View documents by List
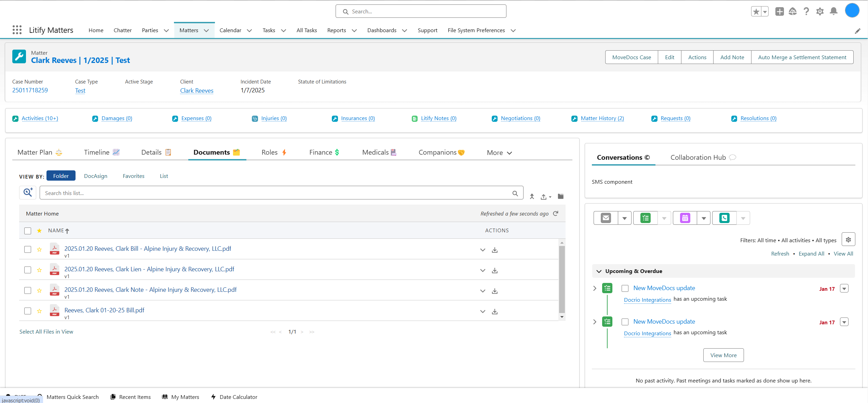The height and width of the screenshot is (403, 868). coord(164,176)
